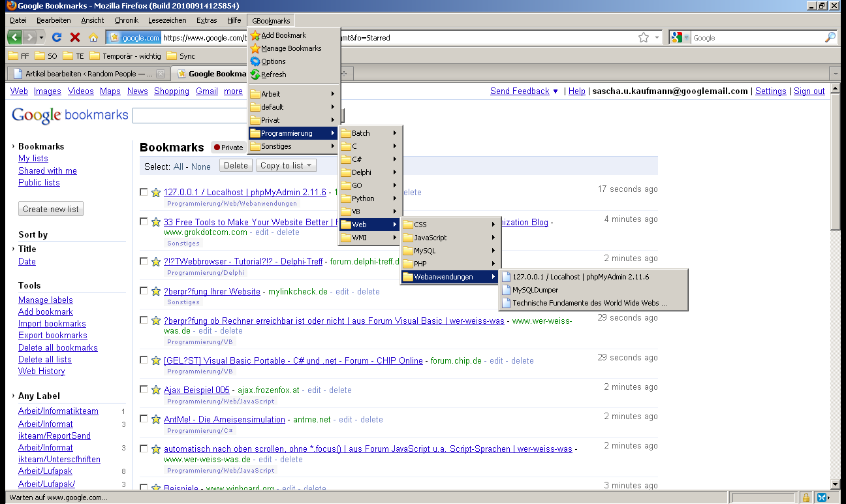Choose Add Bookmark in the GBookmarks menu
Screen dimensions: 846x504
click(x=294, y=35)
